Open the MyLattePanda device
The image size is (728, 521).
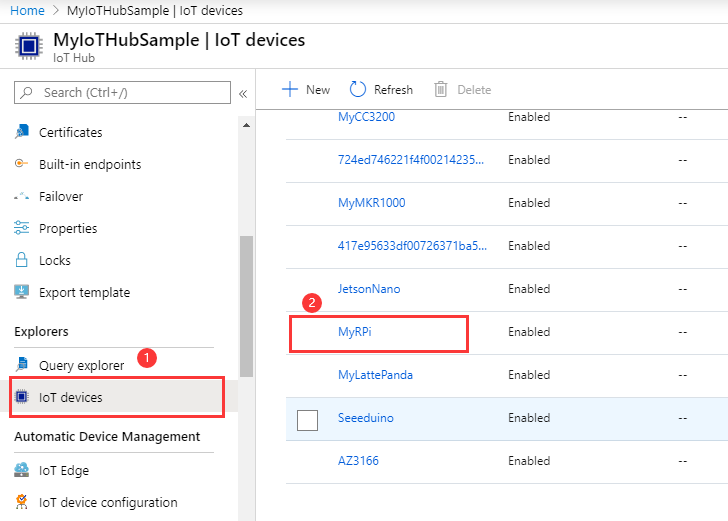[375, 375]
